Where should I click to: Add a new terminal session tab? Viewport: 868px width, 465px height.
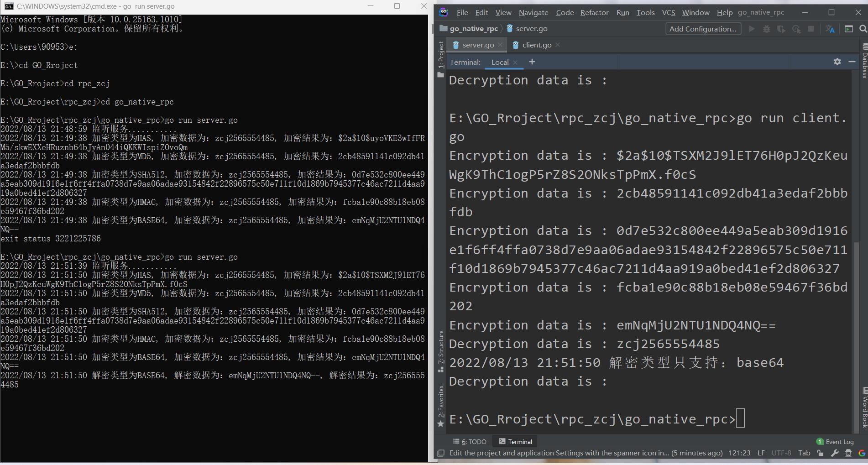point(532,62)
